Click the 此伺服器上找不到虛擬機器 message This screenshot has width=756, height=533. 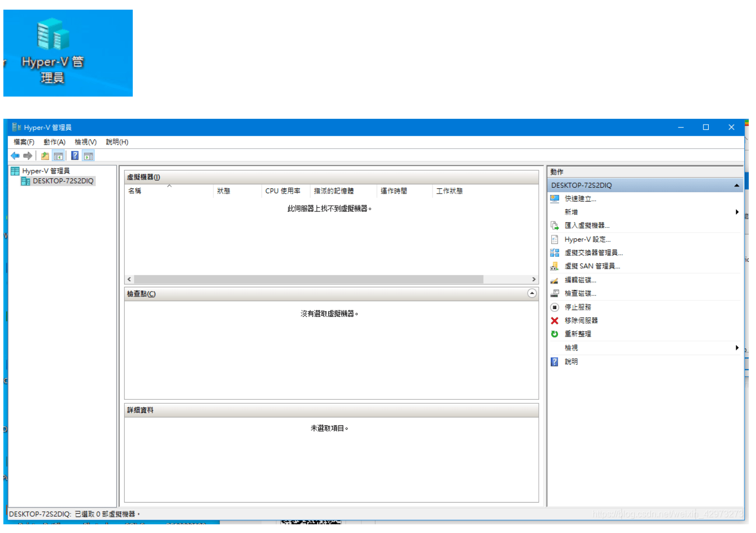click(329, 209)
